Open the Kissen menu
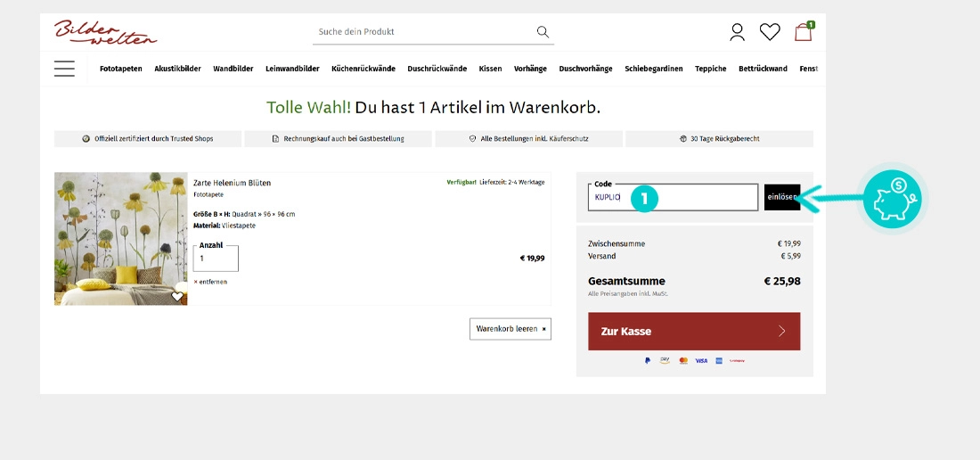 [491, 69]
